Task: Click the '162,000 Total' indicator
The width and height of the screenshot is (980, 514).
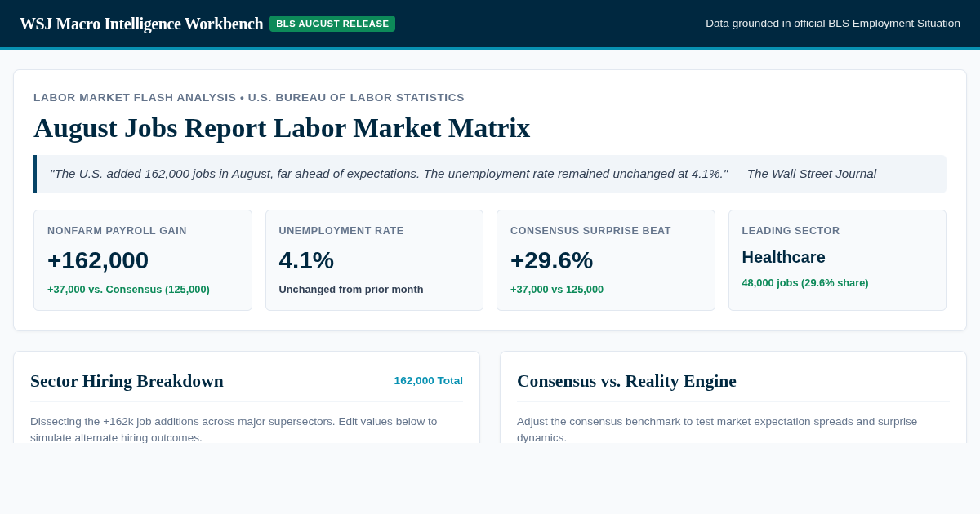Action: (428, 380)
